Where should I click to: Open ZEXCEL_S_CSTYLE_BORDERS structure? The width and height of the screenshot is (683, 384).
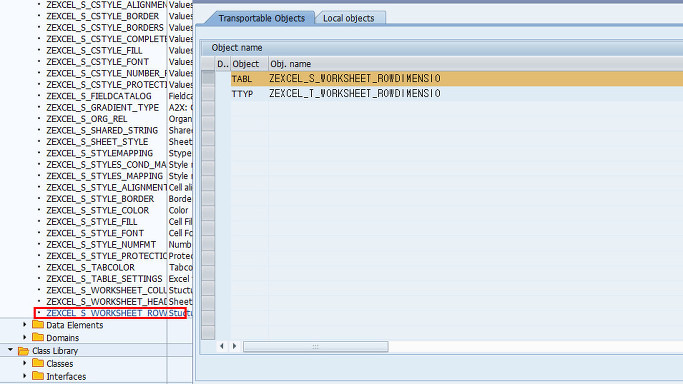click(105, 28)
